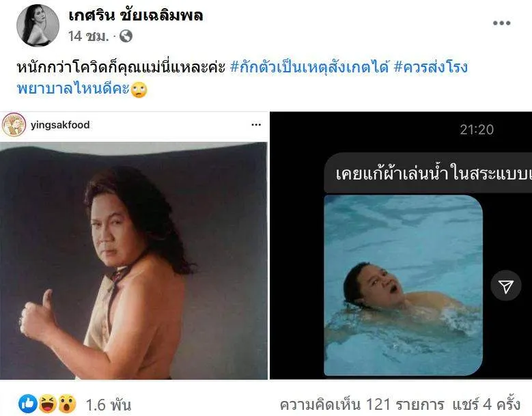Image resolution: width=532 pixels, height=416 pixels.
Task: Click the 14 ชม. timestamp link
Action: 89,36
